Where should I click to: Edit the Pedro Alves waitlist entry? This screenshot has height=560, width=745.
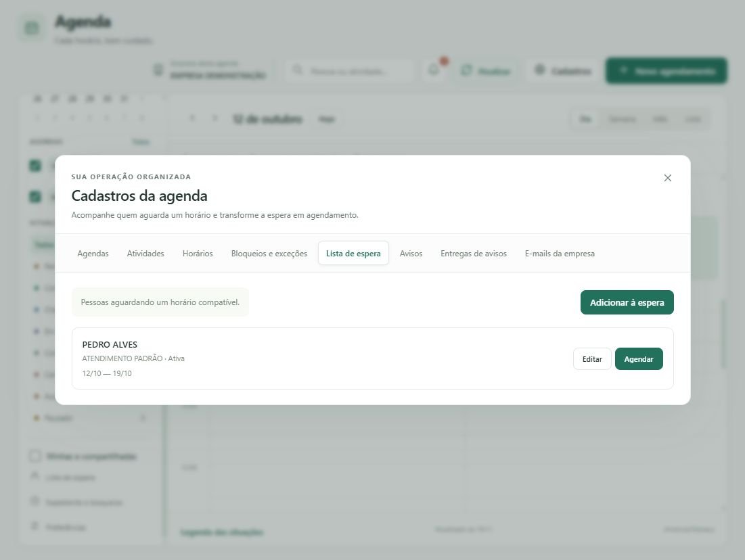592,358
